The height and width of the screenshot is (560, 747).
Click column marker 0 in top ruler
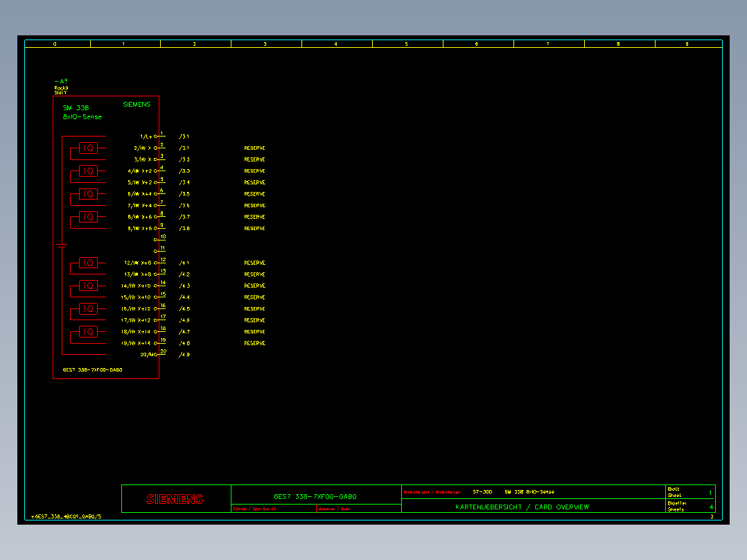[x=55, y=44]
